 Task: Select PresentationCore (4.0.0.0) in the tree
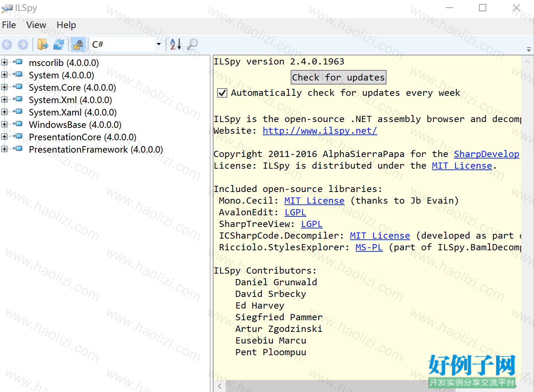(83, 137)
